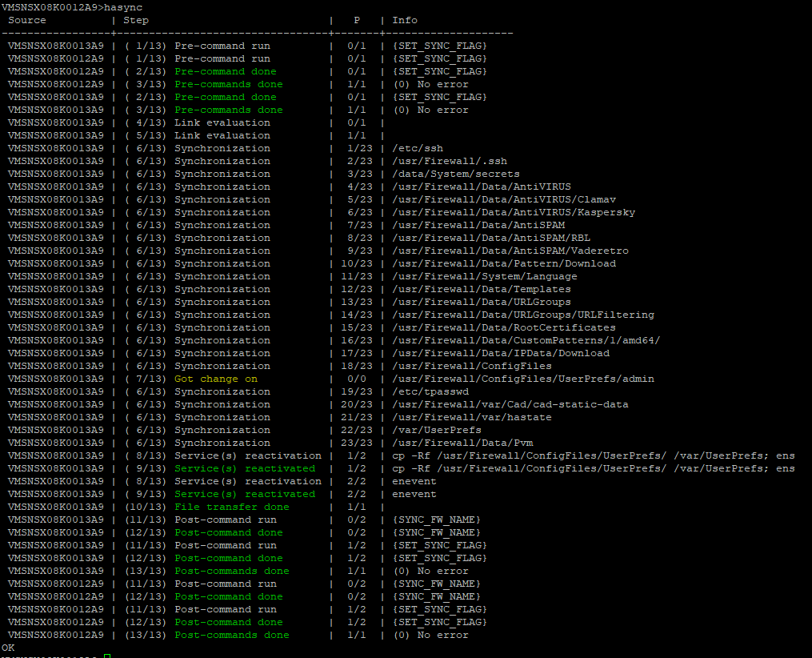Click the /etc/ssh path entry

[x=418, y=148]
